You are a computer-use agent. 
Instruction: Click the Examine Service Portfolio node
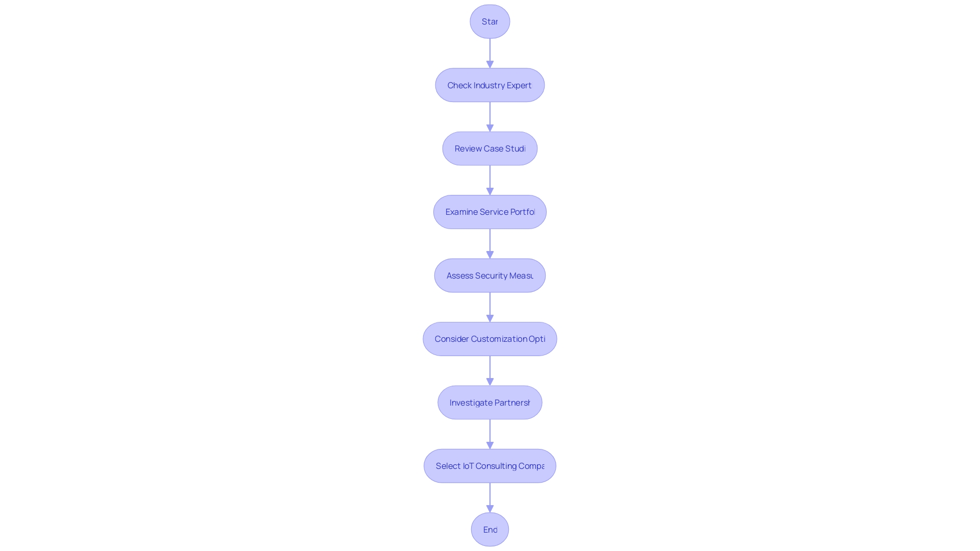coord(490,212)
